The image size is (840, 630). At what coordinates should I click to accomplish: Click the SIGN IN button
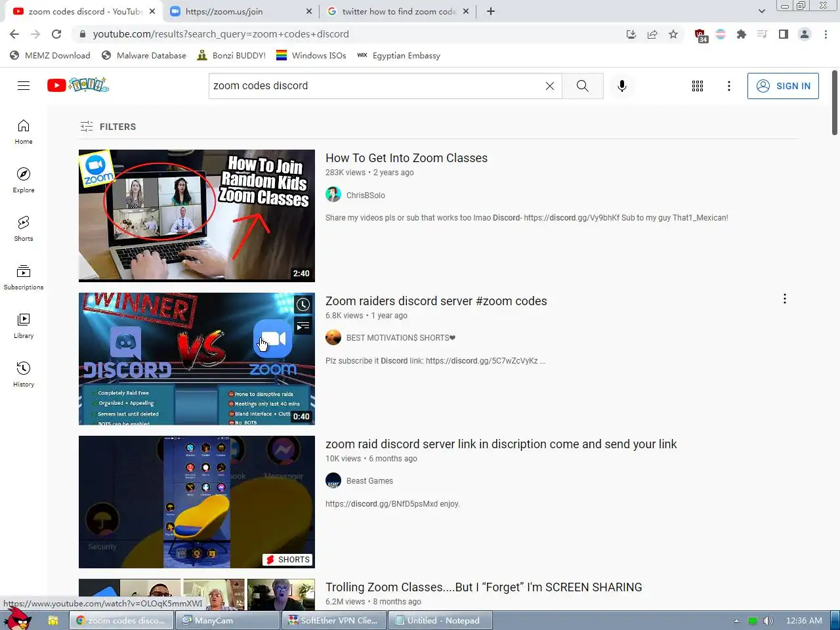[x=783, y=86]
